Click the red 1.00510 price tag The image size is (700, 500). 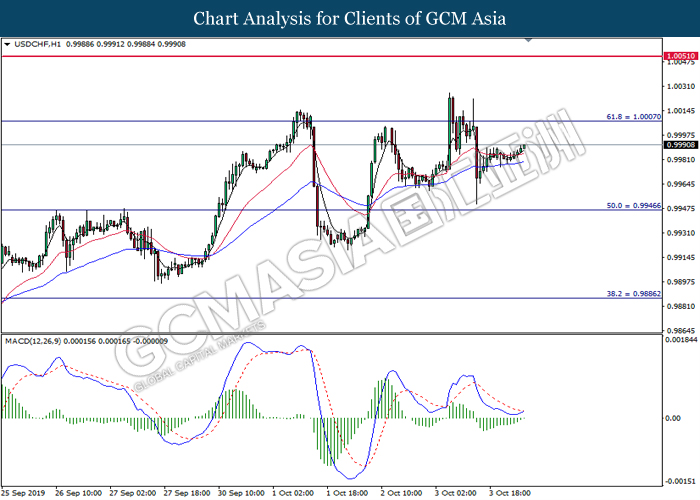tap(680, 57)
